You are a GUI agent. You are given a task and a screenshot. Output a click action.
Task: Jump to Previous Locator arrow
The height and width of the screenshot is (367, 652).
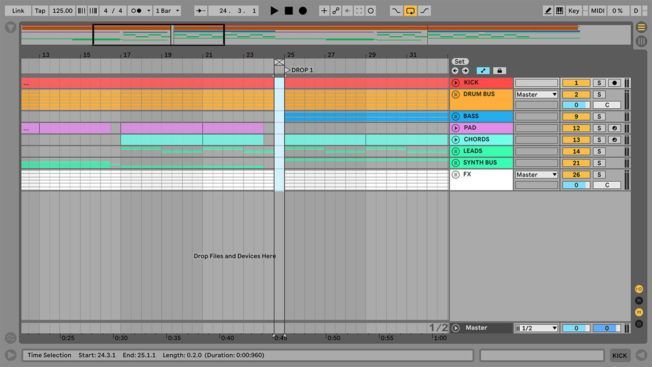(x=455, y=71)
